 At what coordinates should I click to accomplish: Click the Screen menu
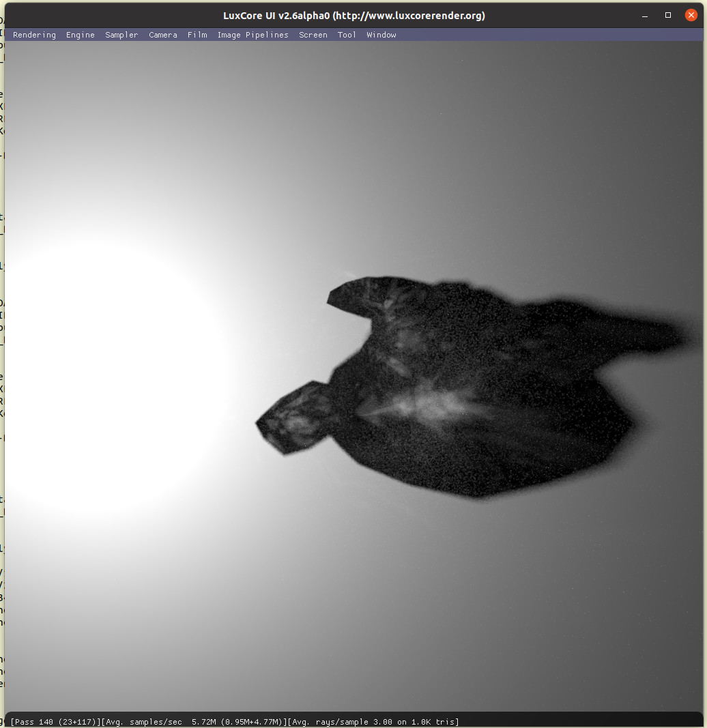313,35
